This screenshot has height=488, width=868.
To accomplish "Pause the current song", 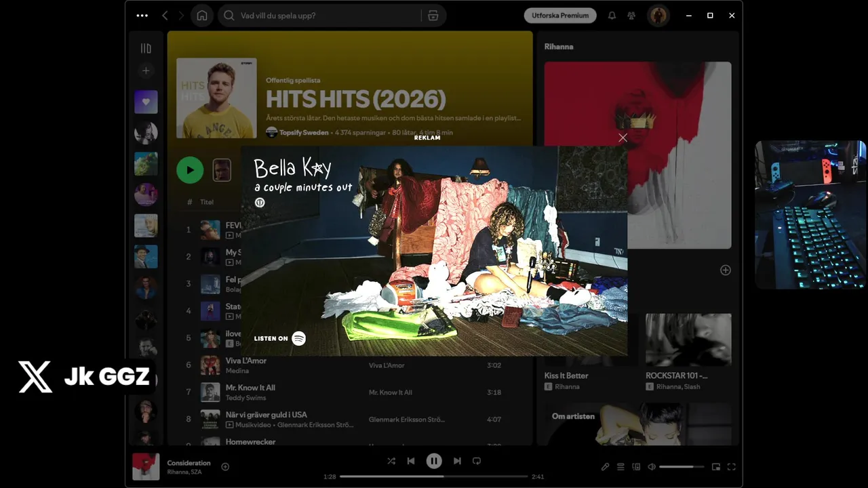I will click(434, 461).
